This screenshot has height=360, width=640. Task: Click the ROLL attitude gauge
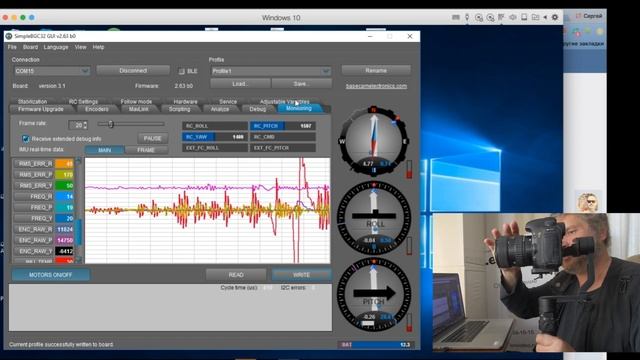click(374, 218)
